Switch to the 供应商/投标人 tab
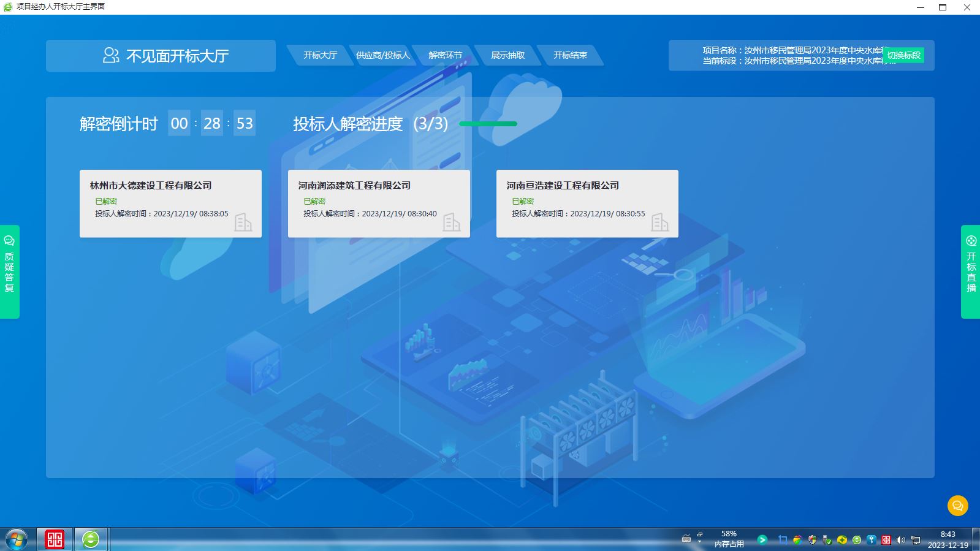The image size is (980, 551). click(382, 55)
